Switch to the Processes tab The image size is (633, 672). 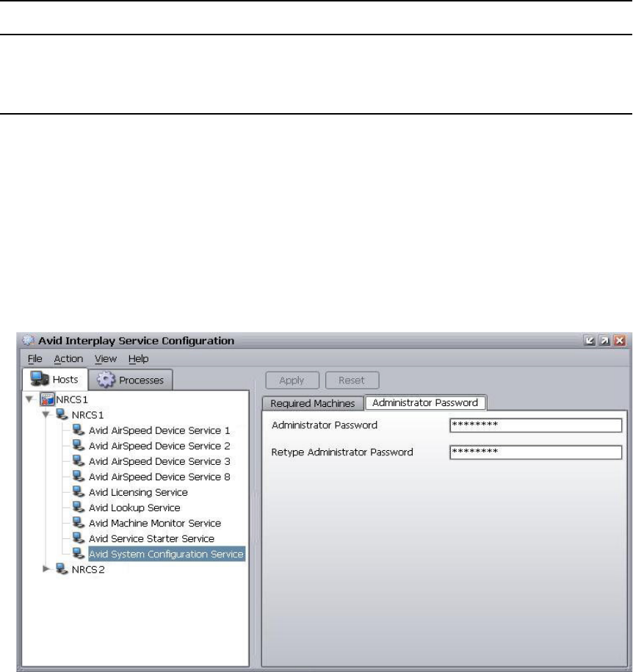point(131,380)
